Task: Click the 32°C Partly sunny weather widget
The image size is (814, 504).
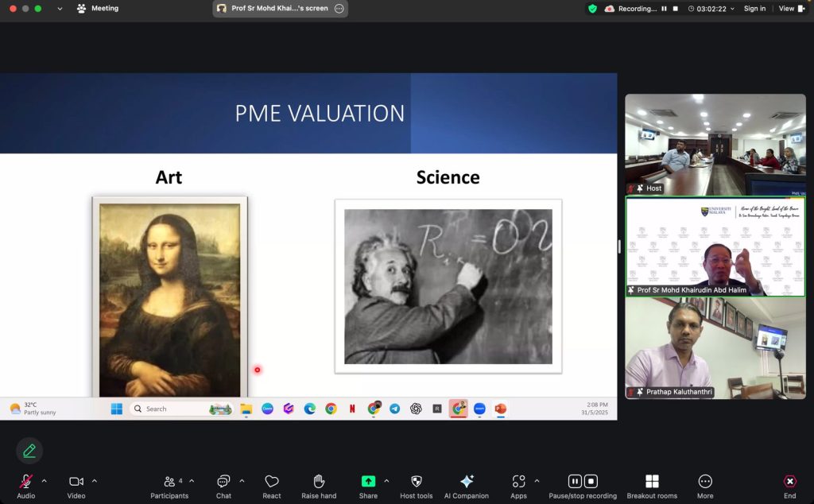Action: coord(33,409)
